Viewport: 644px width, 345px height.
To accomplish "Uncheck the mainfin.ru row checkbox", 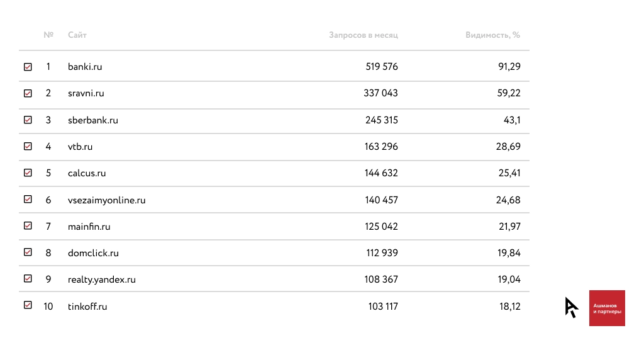I will point(28,225).
